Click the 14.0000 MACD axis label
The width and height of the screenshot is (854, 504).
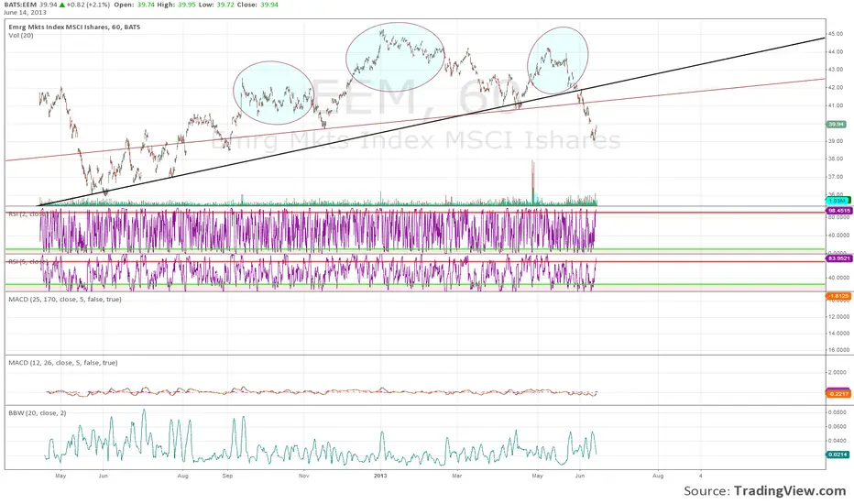click(838, 334)
